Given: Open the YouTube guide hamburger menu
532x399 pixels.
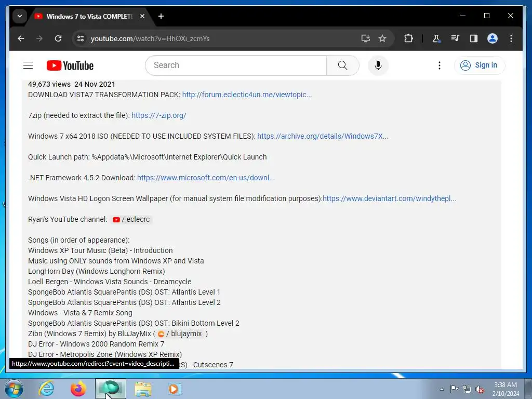Looking at the screenshot, I should pos(28,65).
